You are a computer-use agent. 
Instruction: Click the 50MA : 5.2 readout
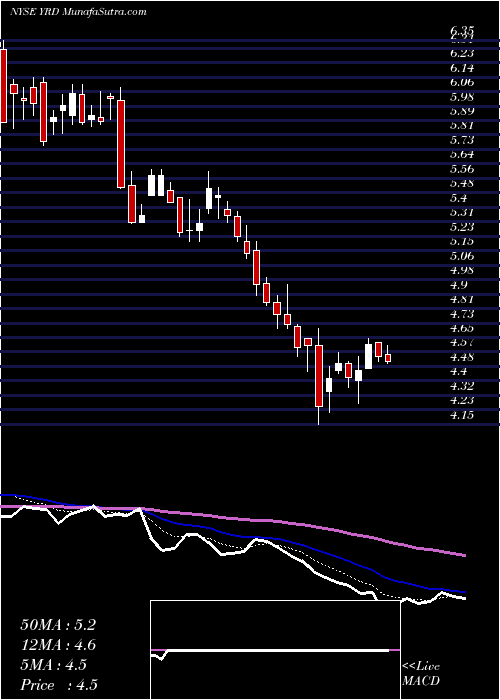click(x=58, y=625)
